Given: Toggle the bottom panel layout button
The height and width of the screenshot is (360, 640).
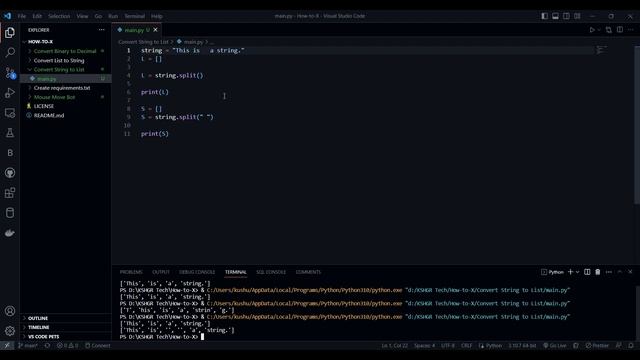Looking at the screenshot, I should 556,16.
